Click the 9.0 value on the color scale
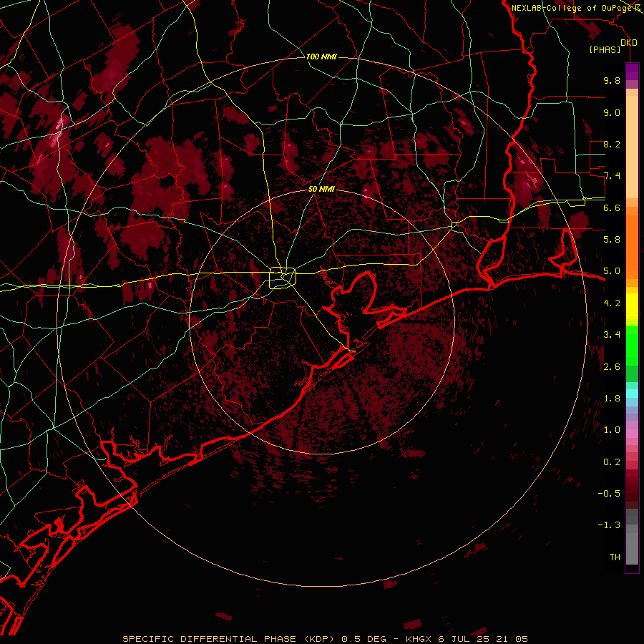Viewport: 644px width, 644px height. 612,112
